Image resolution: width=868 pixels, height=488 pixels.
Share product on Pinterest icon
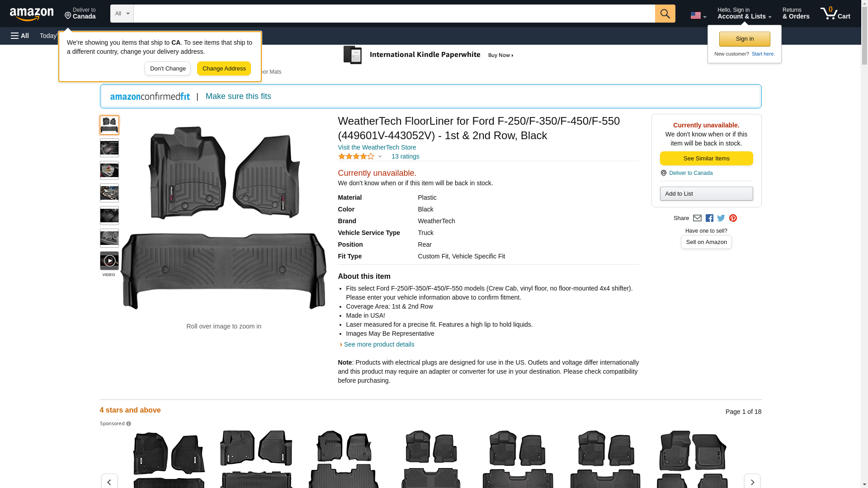(733, 218)
